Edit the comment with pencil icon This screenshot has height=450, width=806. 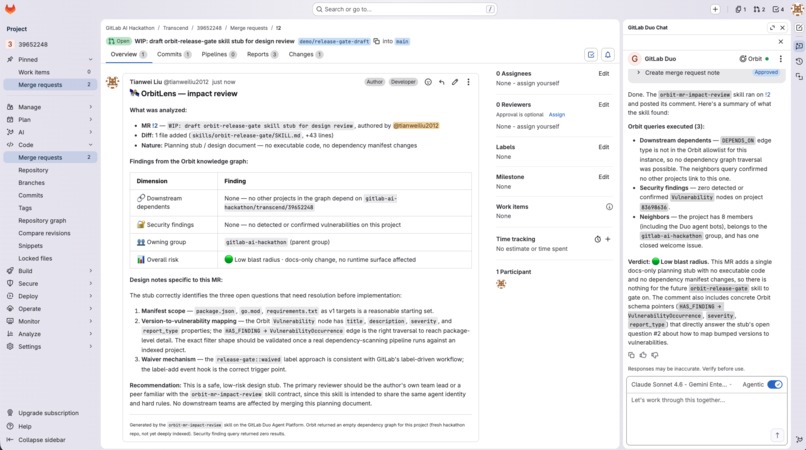tap(455, 82)
